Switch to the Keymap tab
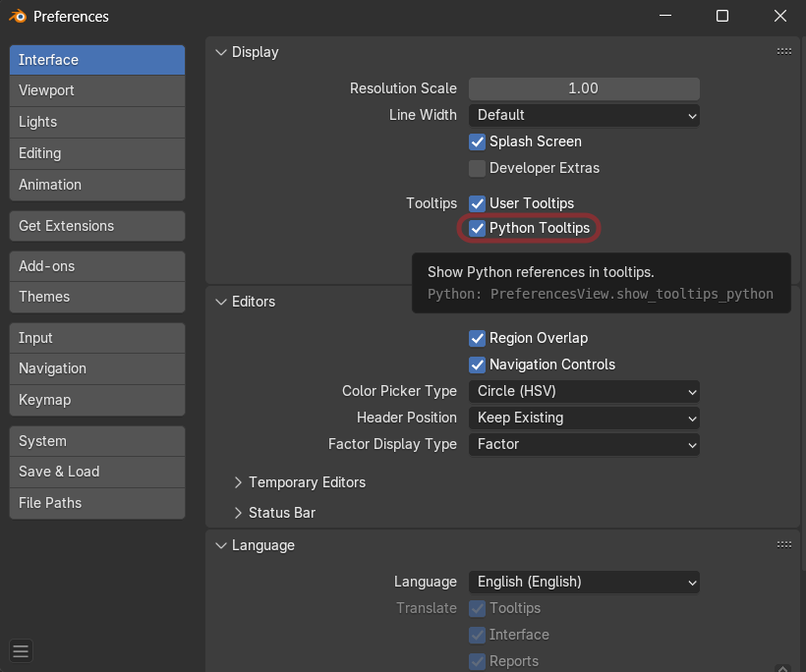 97,400
